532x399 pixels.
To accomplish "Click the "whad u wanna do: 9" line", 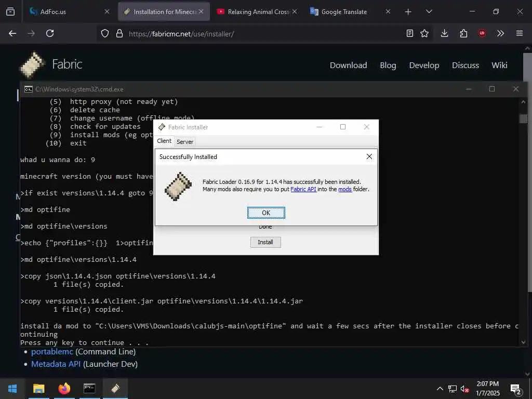I will [58, 160].
